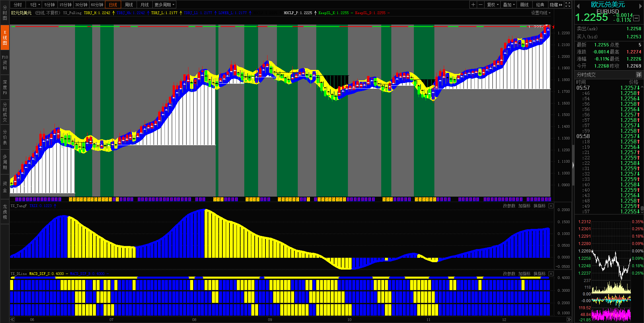Switch to the 周线 weekly tab
This screenshot has width=644, height=323.
tap(129, 5)
